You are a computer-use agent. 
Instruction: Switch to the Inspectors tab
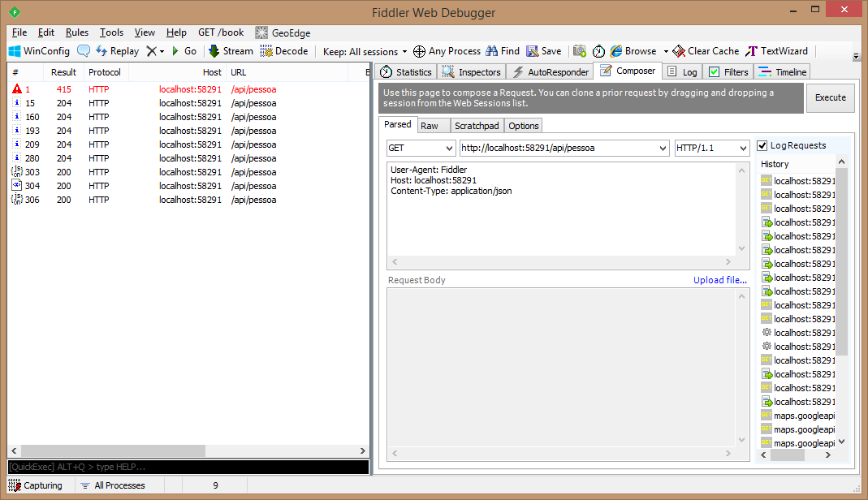tap(471, 72)
